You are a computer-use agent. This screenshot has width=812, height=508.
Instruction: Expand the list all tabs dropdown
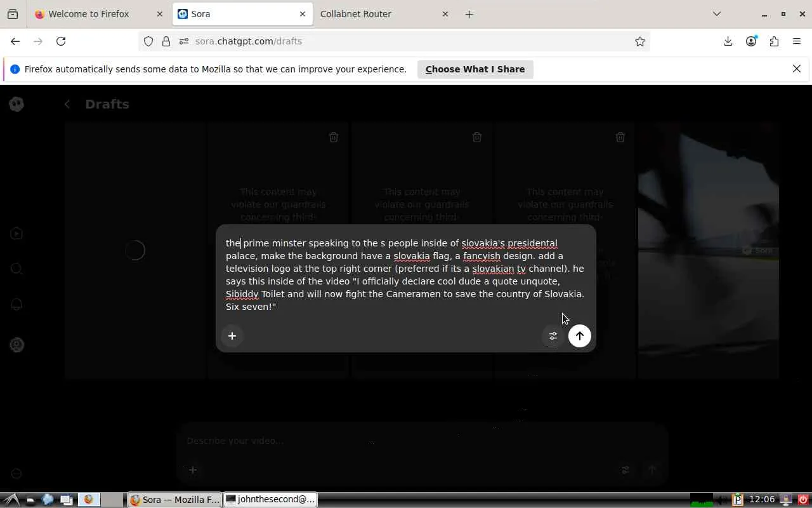(x=717, y=14)
